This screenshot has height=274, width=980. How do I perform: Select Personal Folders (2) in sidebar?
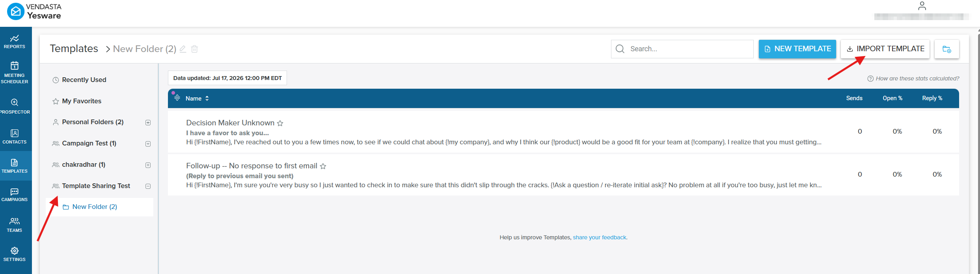[93, 122]
